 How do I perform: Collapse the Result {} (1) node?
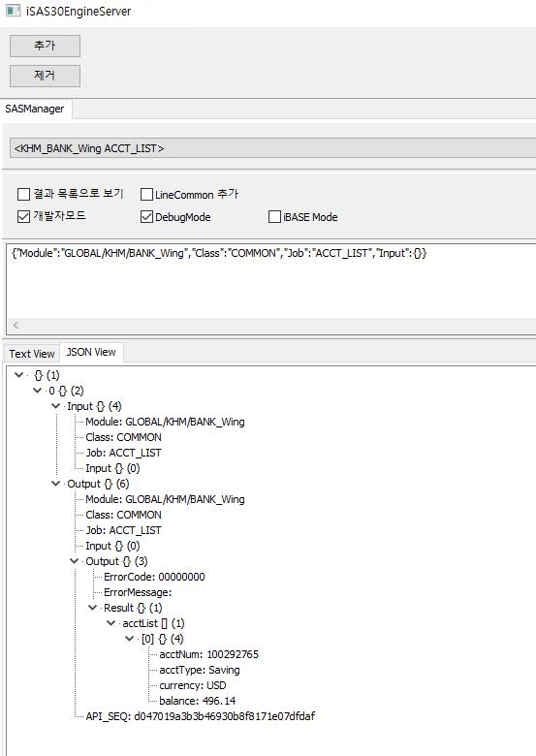[93, 608]
